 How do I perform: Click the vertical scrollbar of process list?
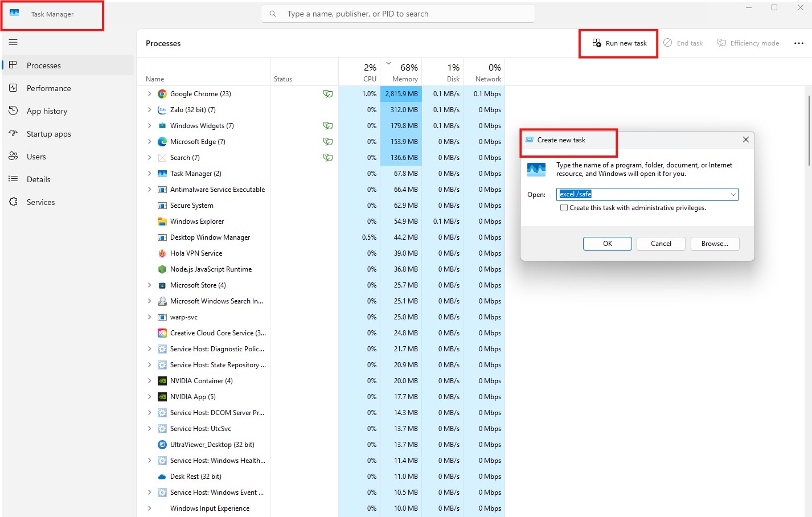click(809, 131)
